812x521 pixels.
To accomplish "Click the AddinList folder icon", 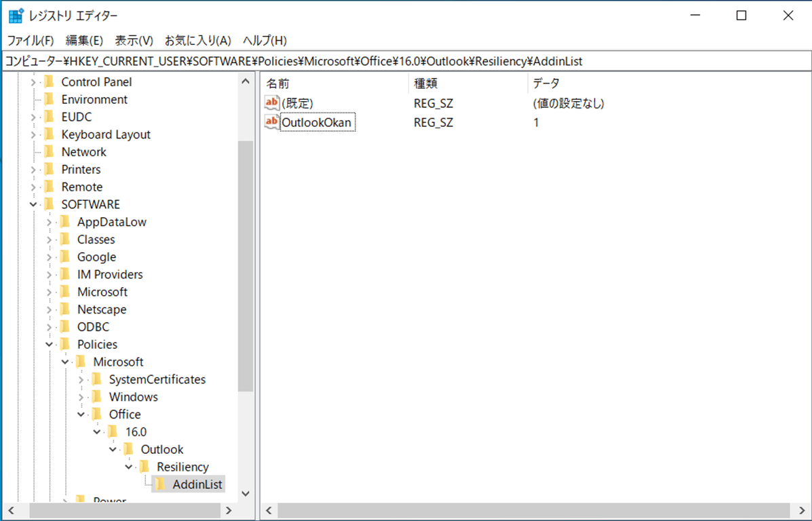I will coord(161,485).
